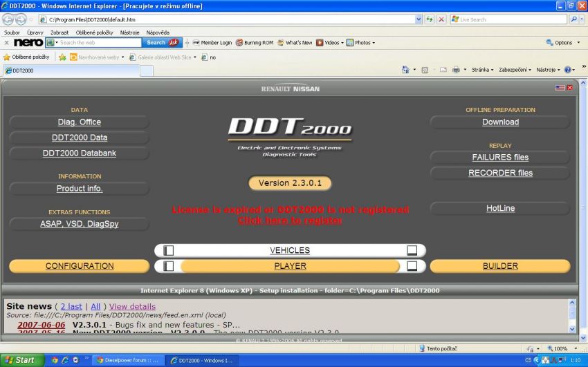Click Internet Explorer icon in quick launch
This screenshot has height=367, width=588.
[65, 360]
